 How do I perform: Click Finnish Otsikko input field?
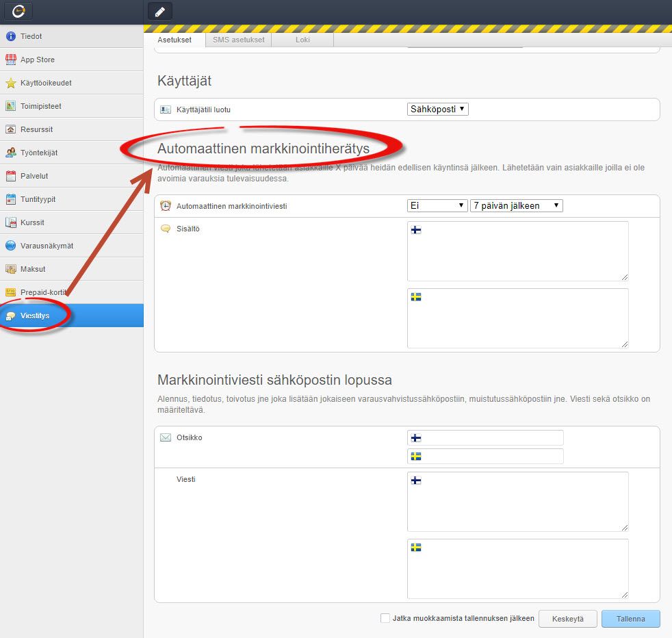pos(485,437)
